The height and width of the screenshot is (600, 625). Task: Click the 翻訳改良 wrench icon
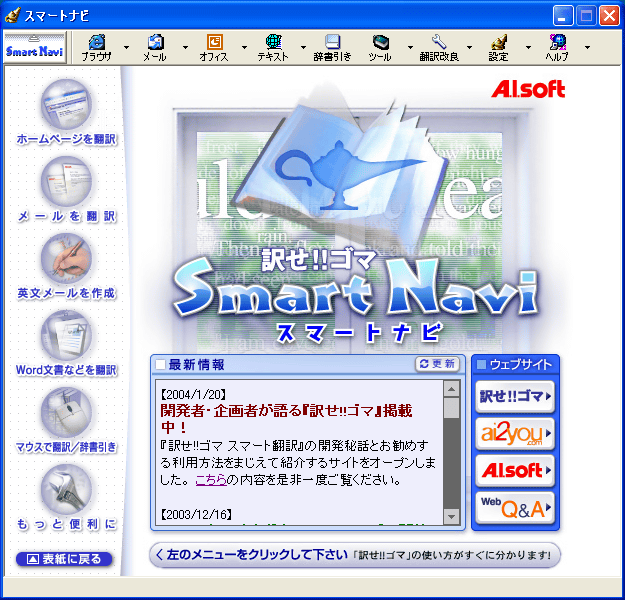tap(439, 47)
